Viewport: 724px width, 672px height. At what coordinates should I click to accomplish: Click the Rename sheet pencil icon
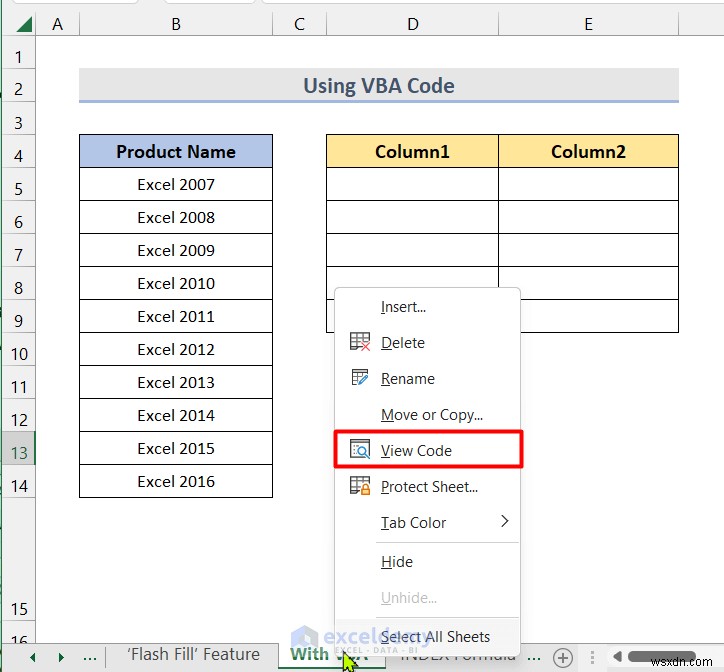pos(360,377)
